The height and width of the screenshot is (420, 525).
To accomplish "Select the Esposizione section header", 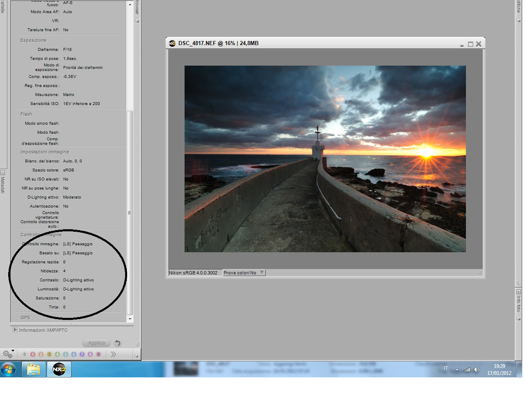I will [33, 40].
